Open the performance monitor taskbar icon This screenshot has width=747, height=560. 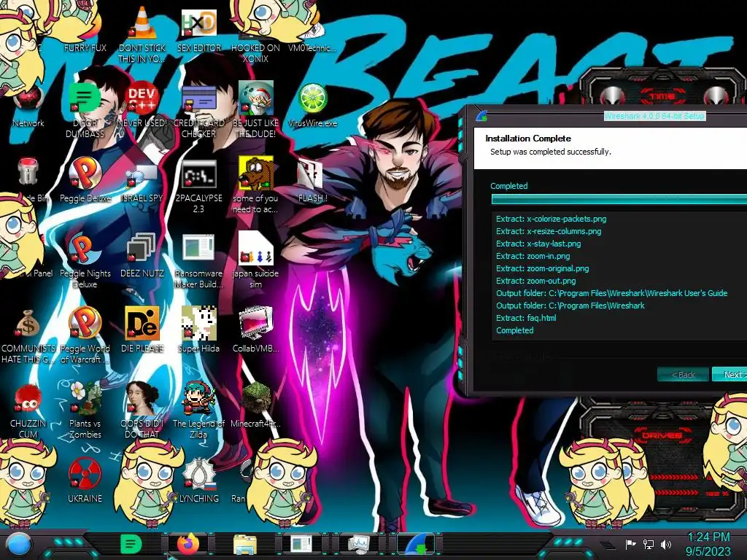tap(359, 544)
